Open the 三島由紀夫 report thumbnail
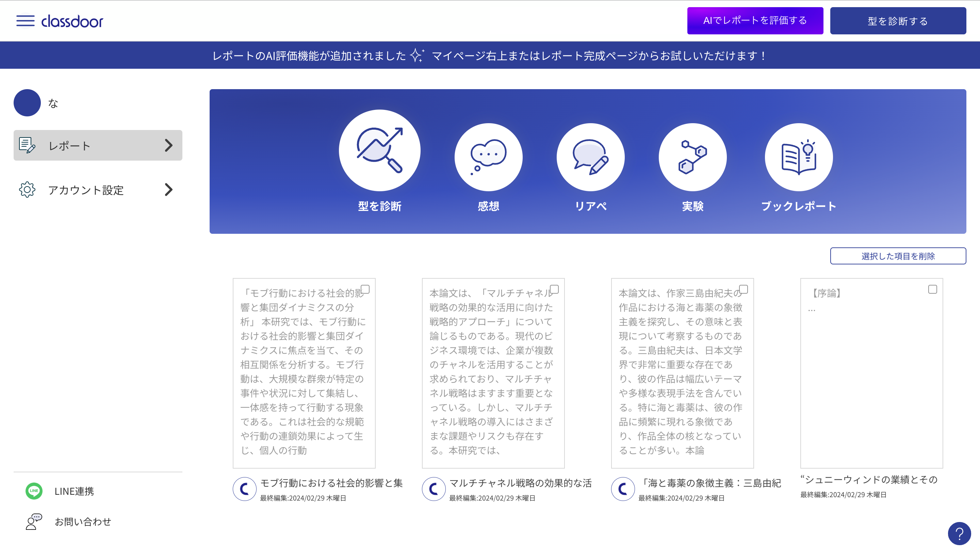 pyautogui.click(x=682, y=373)
